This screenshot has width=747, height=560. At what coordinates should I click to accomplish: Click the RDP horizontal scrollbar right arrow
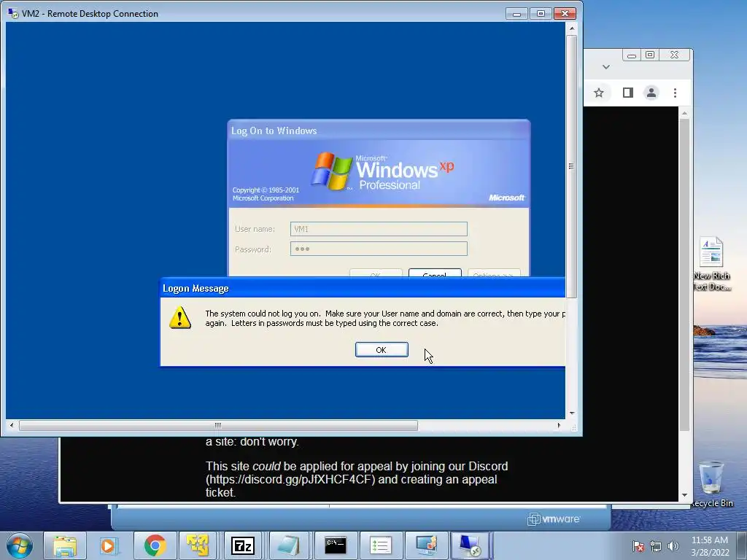pos(559,425)
